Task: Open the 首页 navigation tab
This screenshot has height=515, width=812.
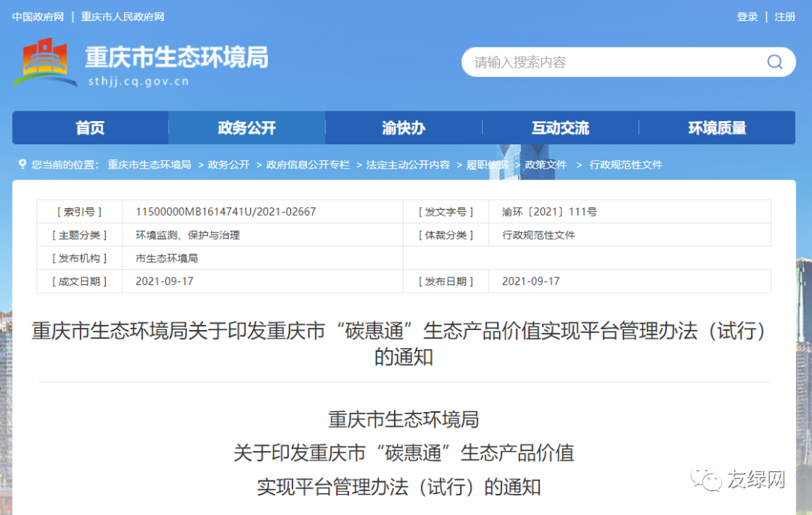Action: click(x=90, y=128)
